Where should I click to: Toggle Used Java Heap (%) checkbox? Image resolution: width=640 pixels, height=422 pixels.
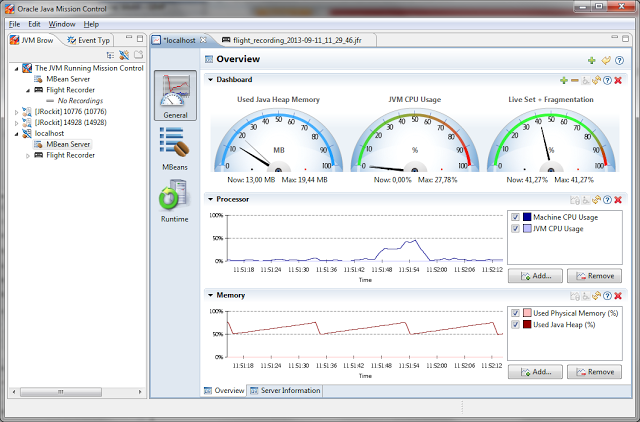[x=515, y=325]
